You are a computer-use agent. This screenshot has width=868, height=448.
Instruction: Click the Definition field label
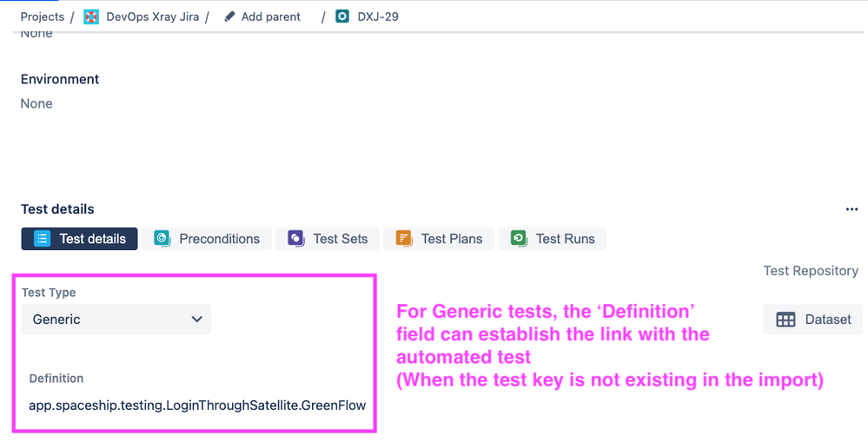(56, 379)
